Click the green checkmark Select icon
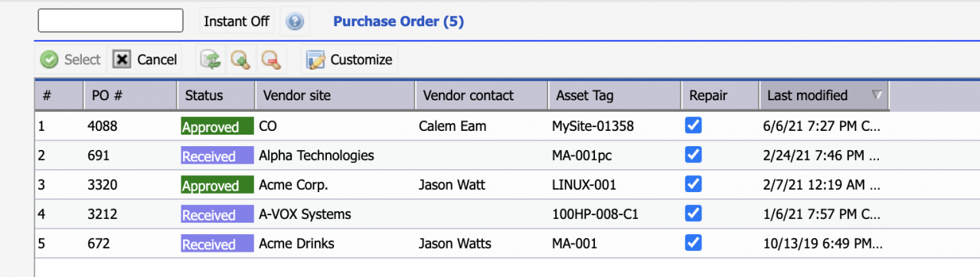The width and height of the screenshot is (980, 277). (49, 60)
